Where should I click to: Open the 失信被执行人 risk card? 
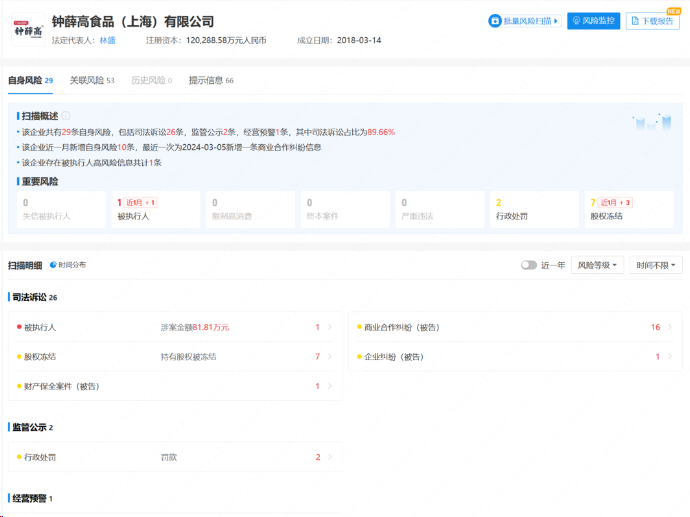coord(61,209)
